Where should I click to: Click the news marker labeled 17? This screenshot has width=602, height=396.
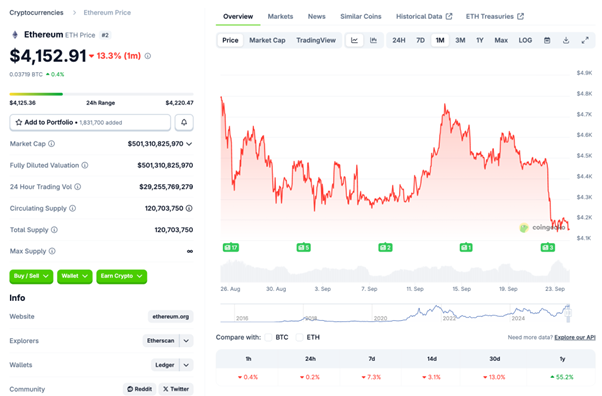point(231,247)
